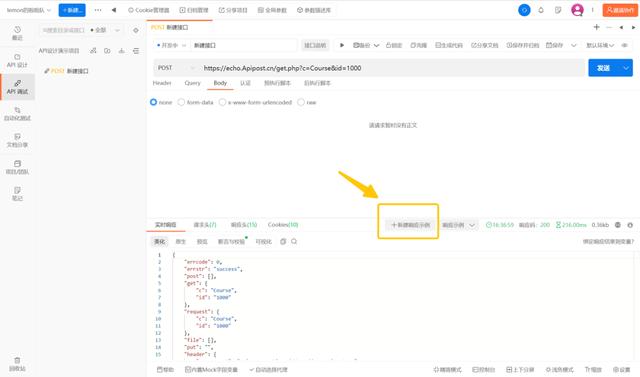Click the locate target icon beside filter
640x377 pixels.
[x=136, y=30]
